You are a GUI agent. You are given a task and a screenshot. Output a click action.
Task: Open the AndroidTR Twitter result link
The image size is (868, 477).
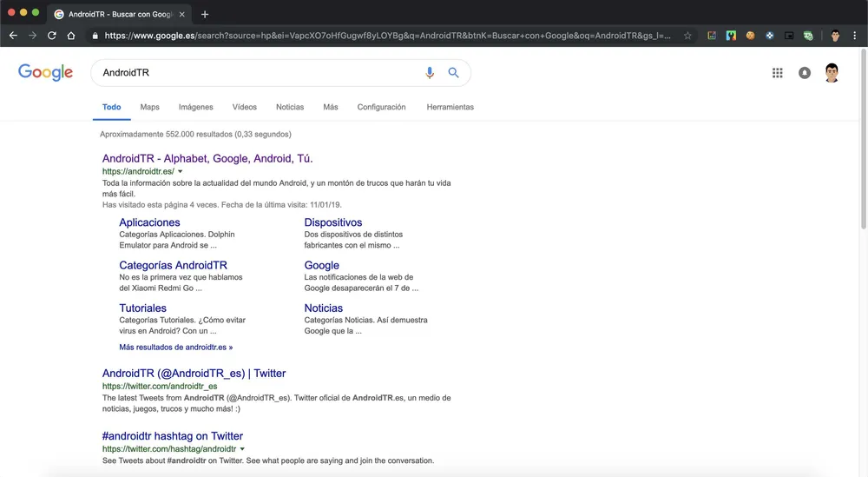194,374
